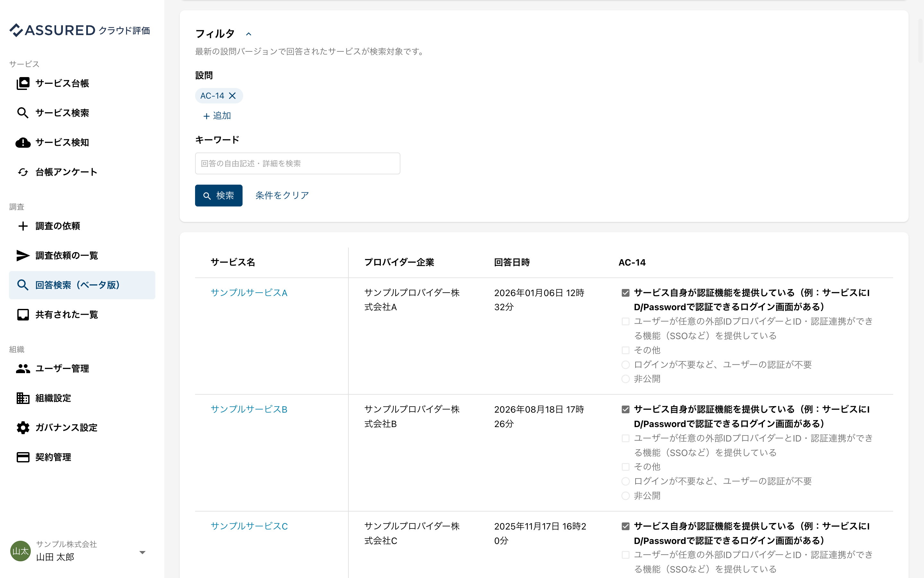Toggle サービスA's その他 checkbox

[625, 350]
